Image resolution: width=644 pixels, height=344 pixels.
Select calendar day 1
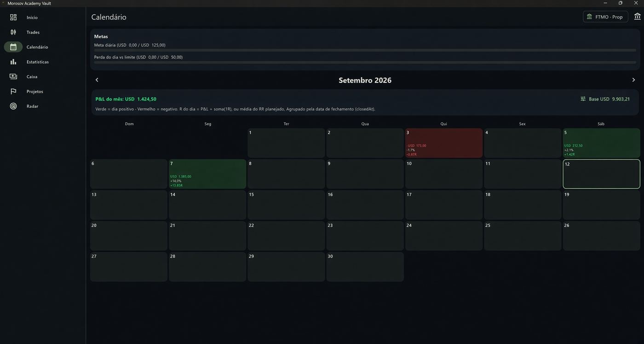tap(286, 143)
